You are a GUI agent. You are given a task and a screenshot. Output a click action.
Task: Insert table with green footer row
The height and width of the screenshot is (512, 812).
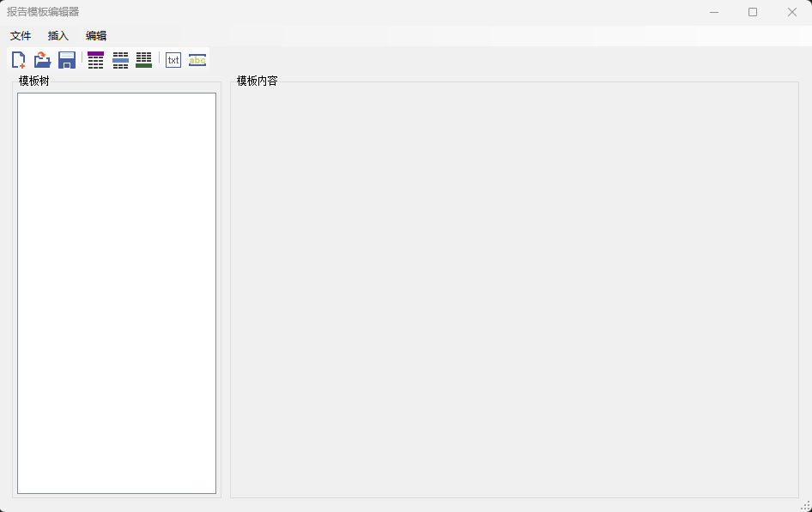click(x=144, y=60)
